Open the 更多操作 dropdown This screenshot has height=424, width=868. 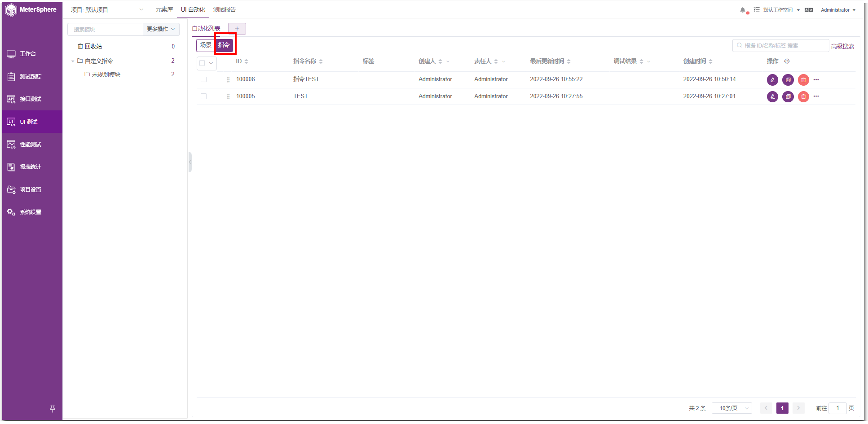[x=161, y=29]
